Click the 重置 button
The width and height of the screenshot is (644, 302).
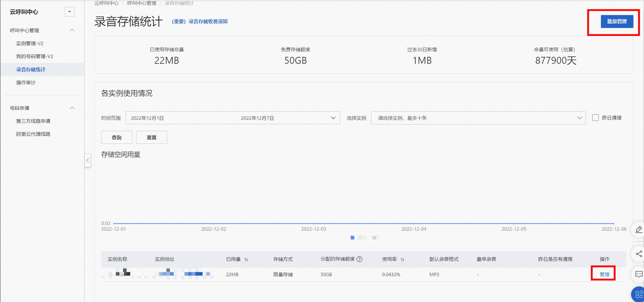point(152,137)
